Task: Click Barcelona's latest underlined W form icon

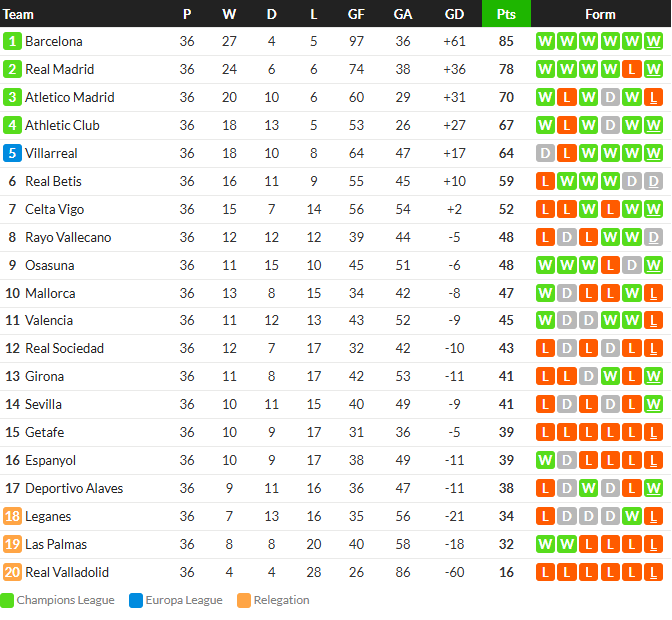Action: point(653,41)
